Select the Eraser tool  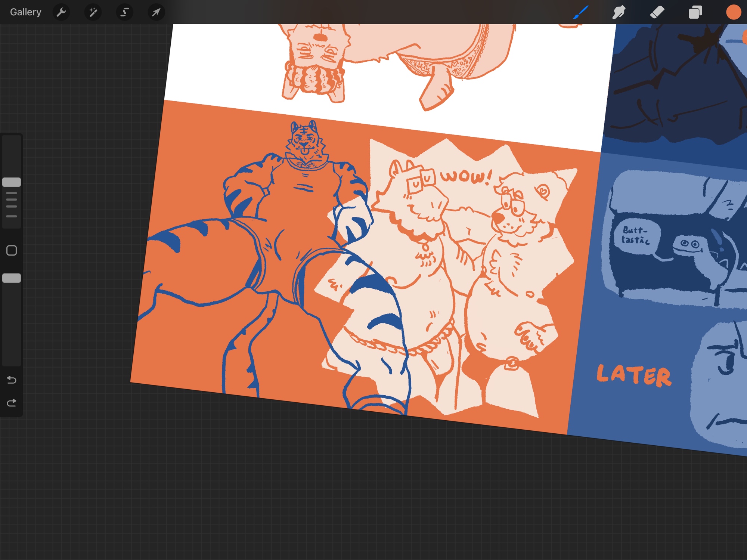click(x=657, y=12)
